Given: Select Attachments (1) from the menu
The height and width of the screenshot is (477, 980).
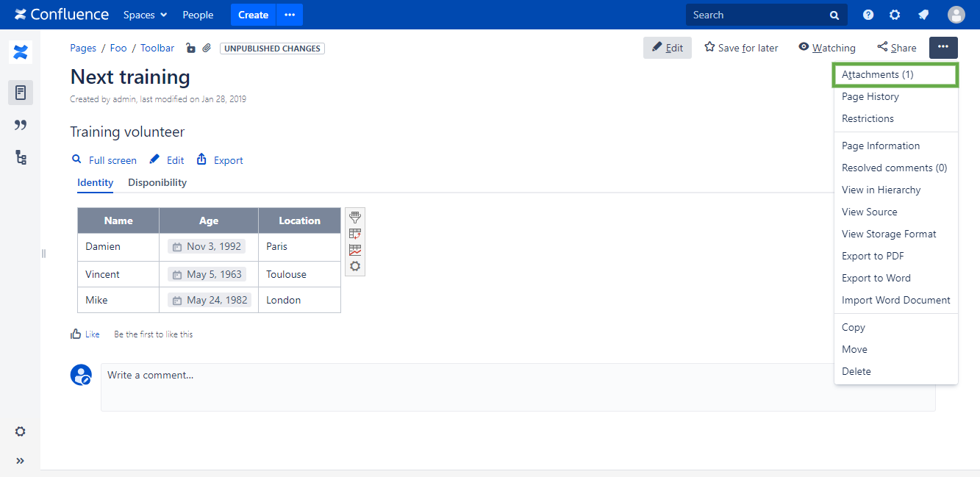Looking at the screenshot, I should pos(877,75).
